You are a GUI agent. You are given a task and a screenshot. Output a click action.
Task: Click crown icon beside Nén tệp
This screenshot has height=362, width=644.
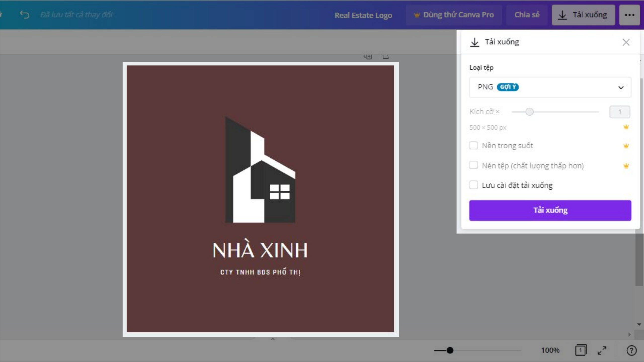(x=626, y=165)
